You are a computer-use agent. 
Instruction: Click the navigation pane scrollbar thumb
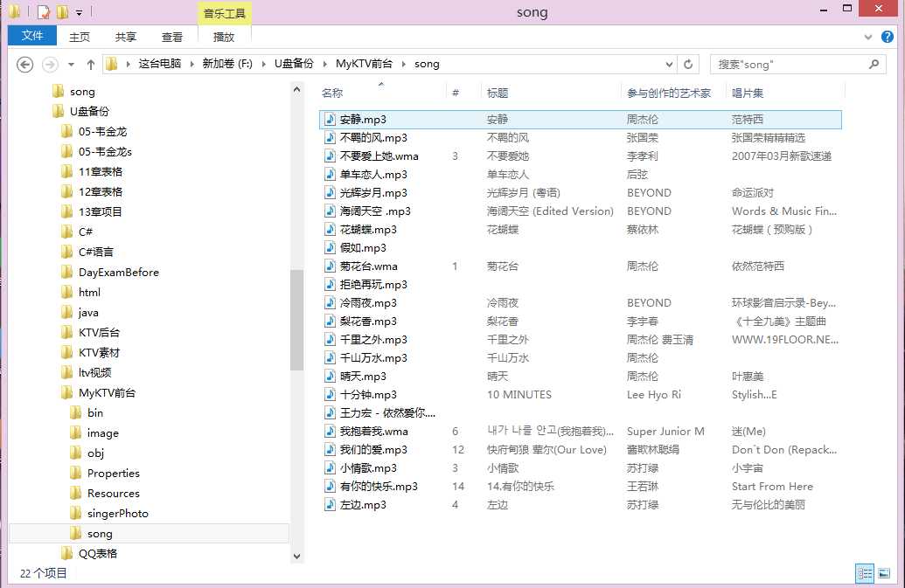coord(296,320)
